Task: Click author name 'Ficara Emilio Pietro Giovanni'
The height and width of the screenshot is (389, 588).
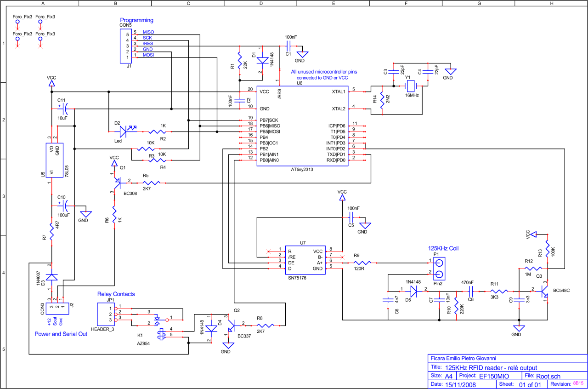Action: [x=463, y=359]
